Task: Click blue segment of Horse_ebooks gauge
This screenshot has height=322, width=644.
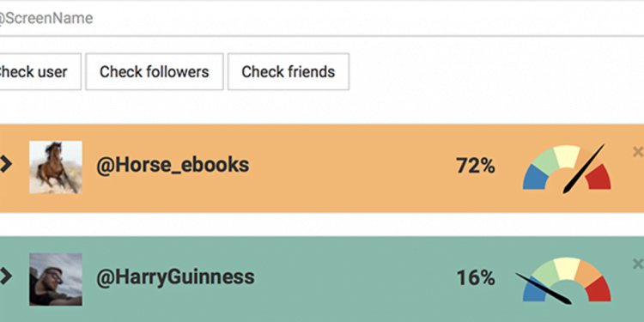Action: 535,178
